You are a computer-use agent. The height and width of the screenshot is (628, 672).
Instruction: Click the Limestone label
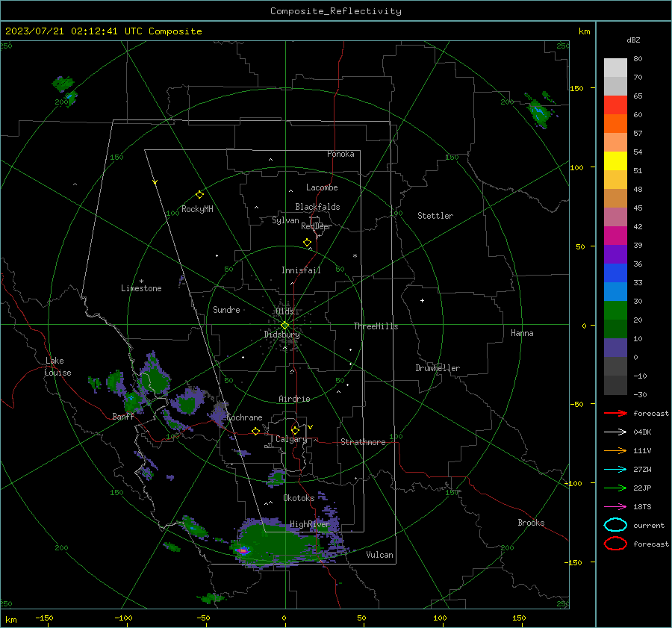point(141,288)
